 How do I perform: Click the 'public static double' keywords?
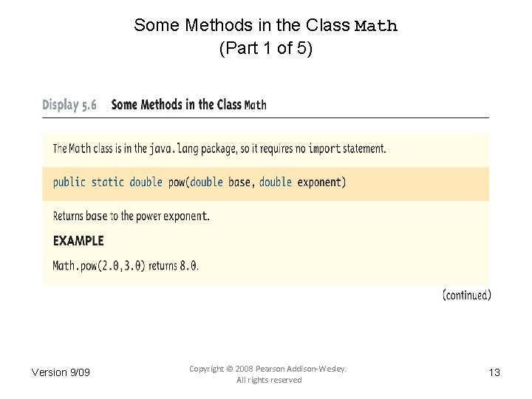point(107,182)
